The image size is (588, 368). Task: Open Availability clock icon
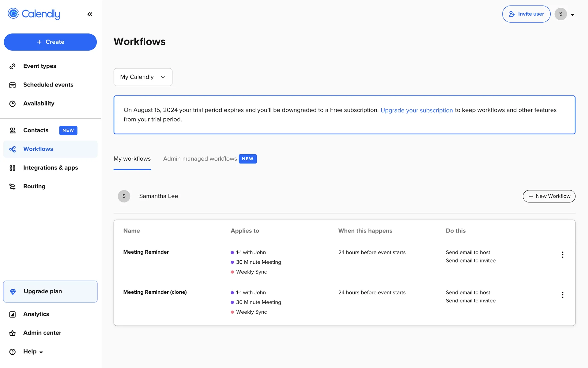point(12,104)
